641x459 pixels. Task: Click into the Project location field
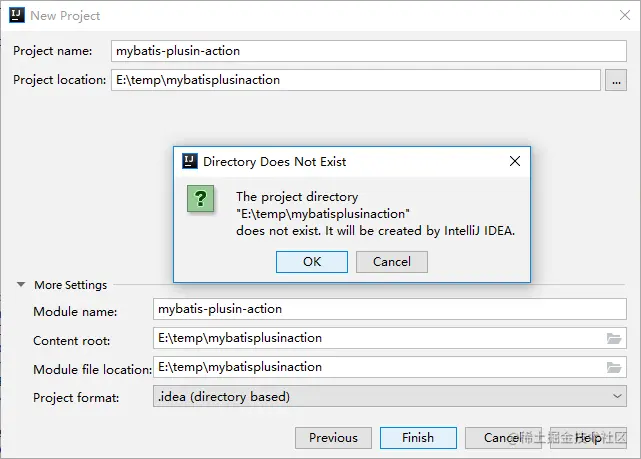[356, 80]
